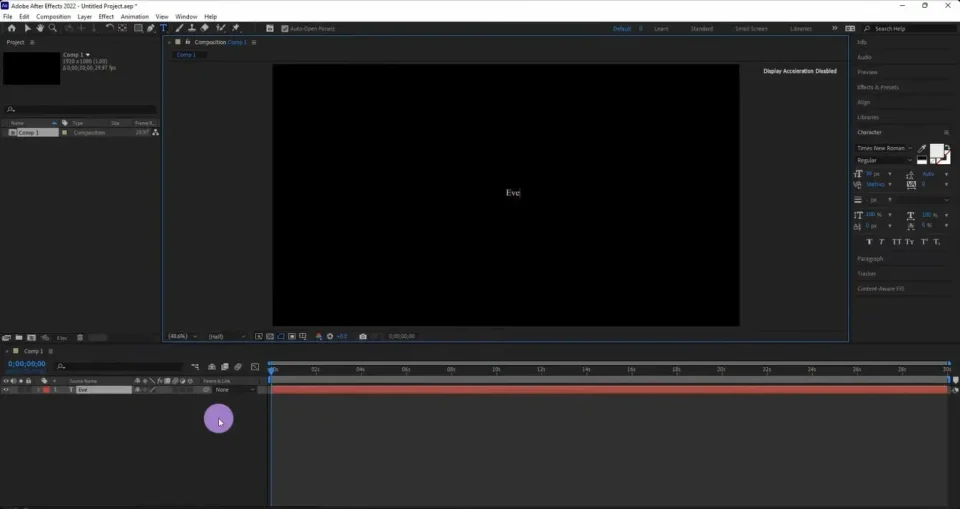This screenshot has height=509, width=960.
Task: Open the Animation menu
Action: (x=134, y=17)
